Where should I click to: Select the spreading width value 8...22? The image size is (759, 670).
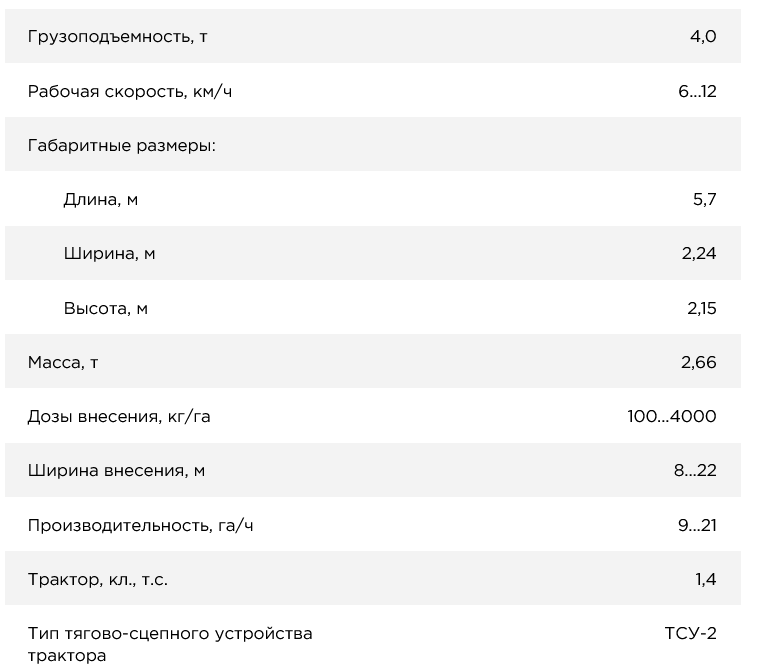click(694, 471)
